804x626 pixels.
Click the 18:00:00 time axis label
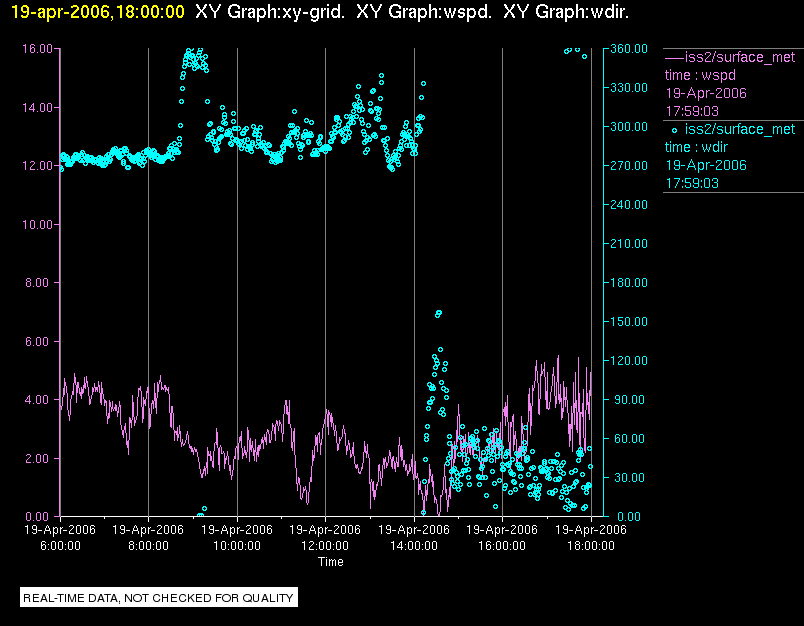[591, 546]
